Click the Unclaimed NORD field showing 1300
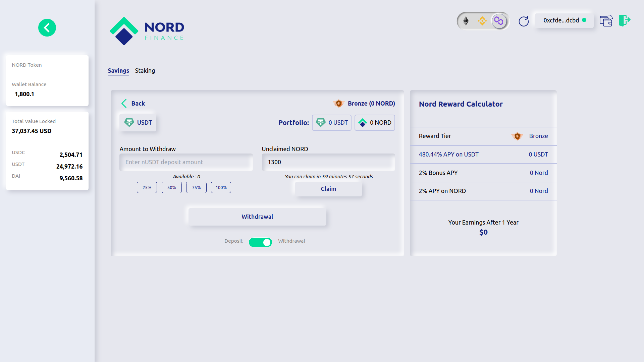 click(328, 162)
